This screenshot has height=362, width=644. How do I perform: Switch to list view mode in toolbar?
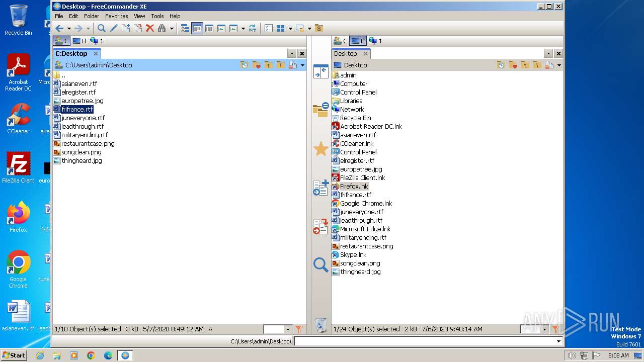pos(197,29)
